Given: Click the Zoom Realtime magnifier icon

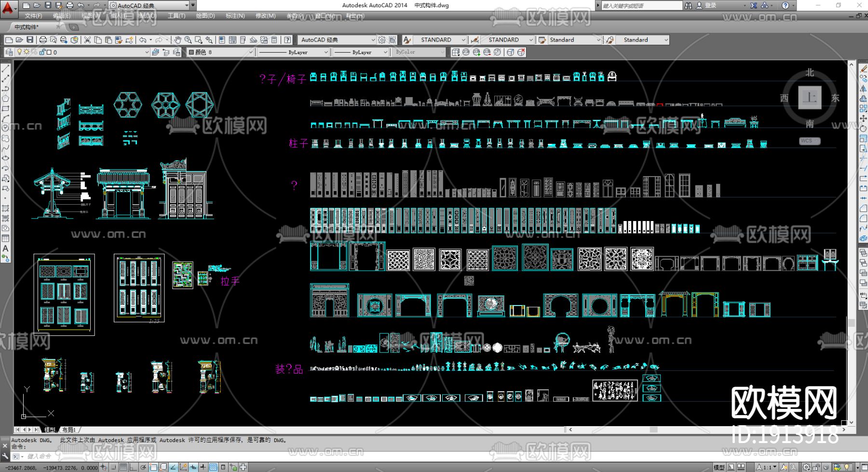Looking at the screenshot, I should [x=188, y=40].
